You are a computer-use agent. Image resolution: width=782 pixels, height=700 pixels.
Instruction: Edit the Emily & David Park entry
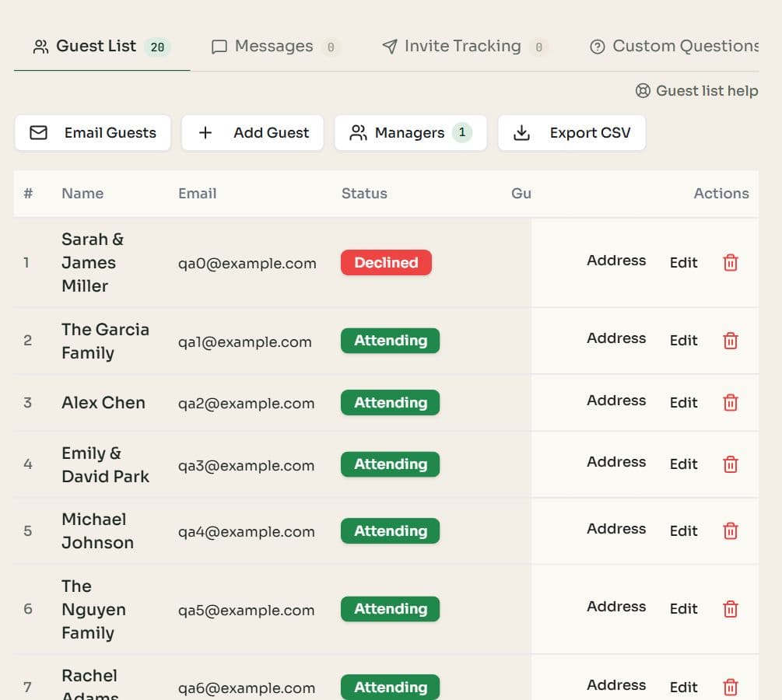point(683,464)
